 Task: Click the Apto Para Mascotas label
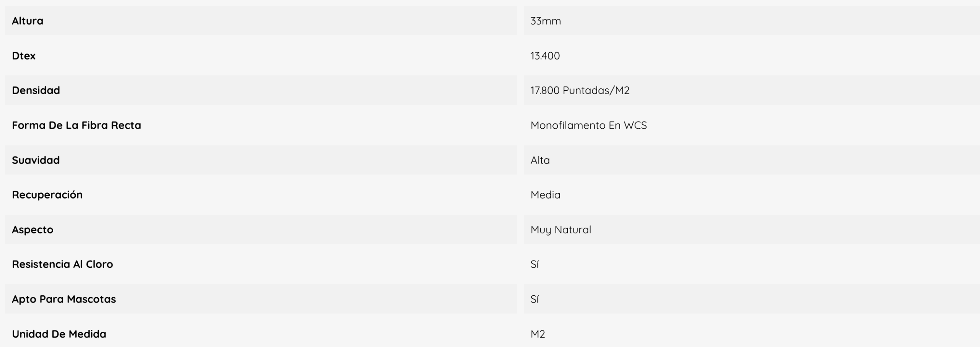64,299
